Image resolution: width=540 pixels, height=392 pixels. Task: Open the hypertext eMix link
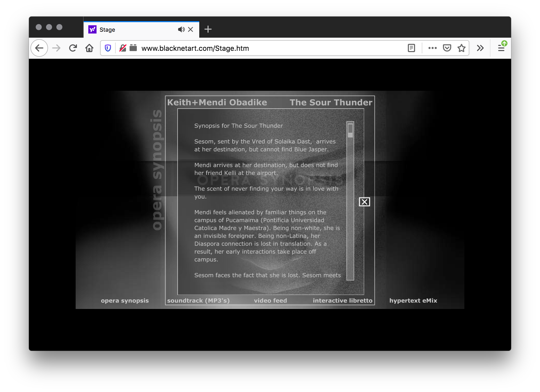point(413,300)
